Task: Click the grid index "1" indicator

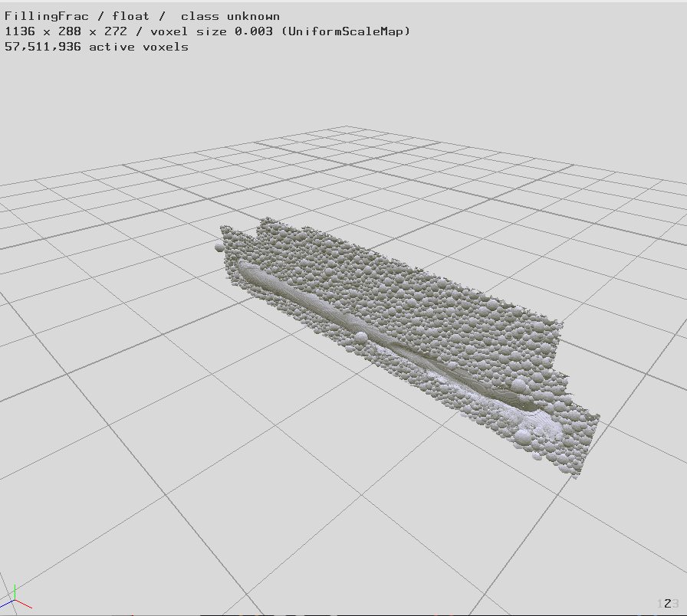Action: (660, 604)
